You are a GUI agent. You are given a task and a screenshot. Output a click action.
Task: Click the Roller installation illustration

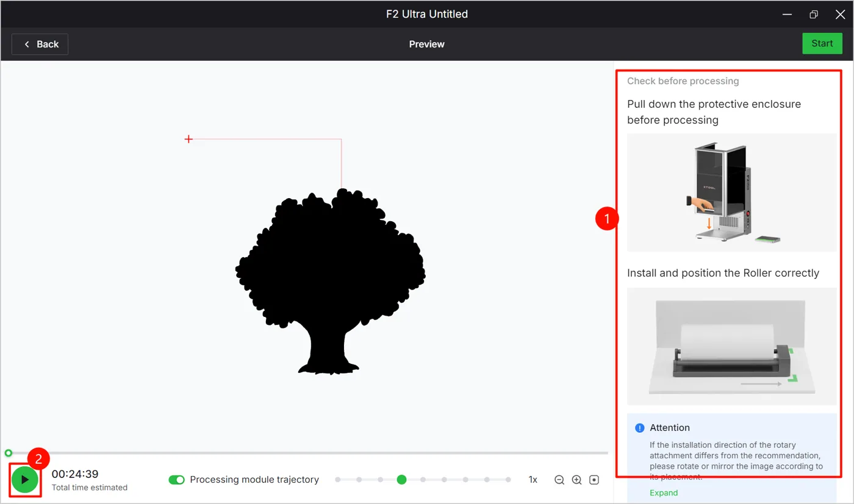coord(732,346)
